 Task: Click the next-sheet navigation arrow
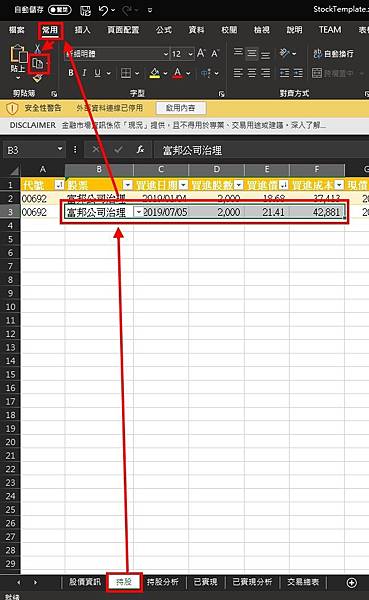[x=35, y=582]
